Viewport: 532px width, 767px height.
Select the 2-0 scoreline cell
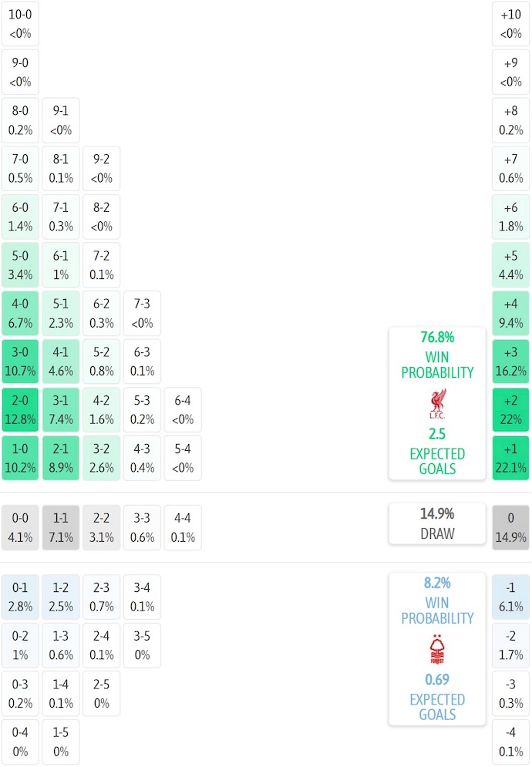click(x=20, y=410)
